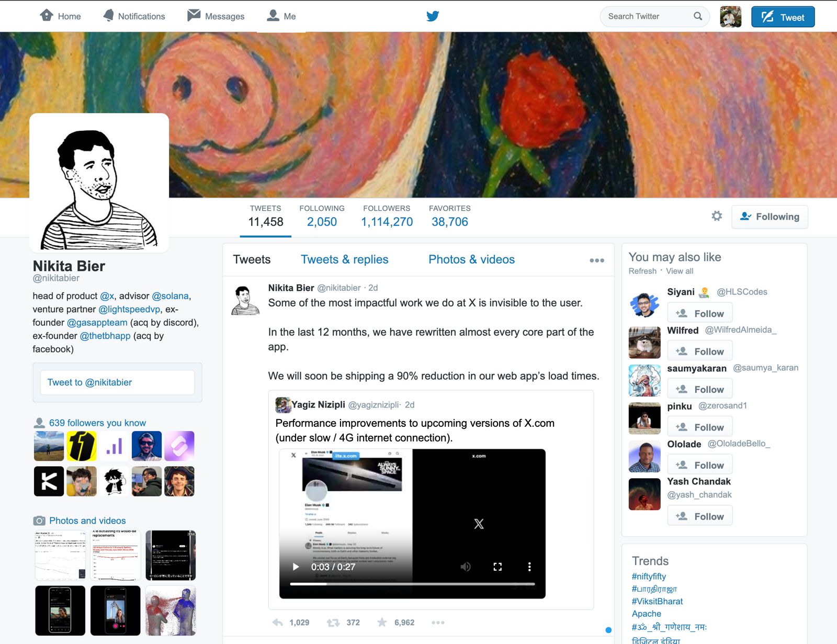The image size is (837, 644).
Task: Open the video more options kebab menu
Action: point(529,567)
